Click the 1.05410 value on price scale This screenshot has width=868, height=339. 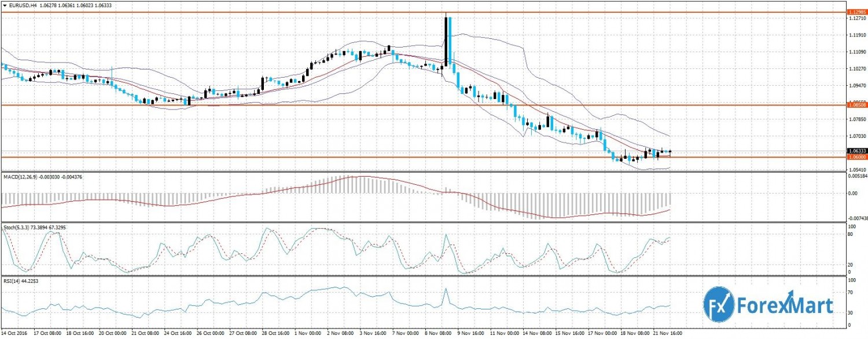[x=856, y=170]
